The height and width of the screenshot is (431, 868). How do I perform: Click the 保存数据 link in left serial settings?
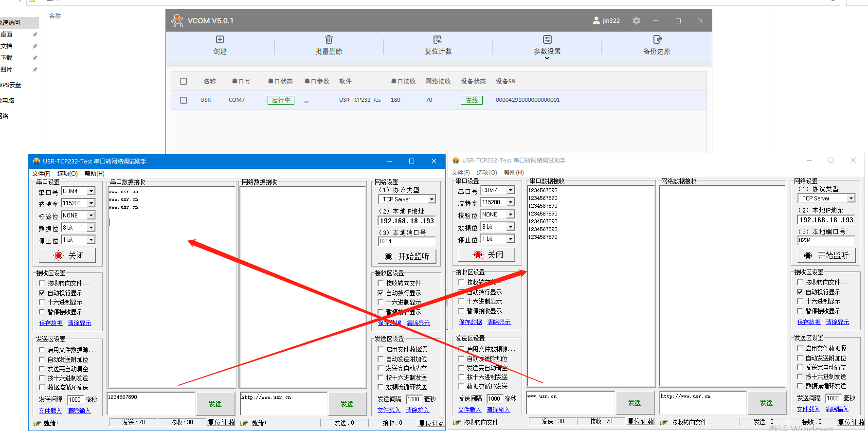click(x=51, y=323)
